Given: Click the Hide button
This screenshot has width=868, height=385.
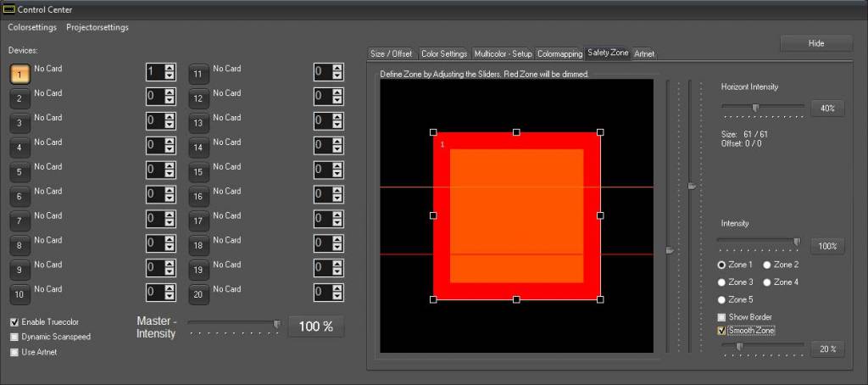Looking at the screenshot, I should point(815,43).
